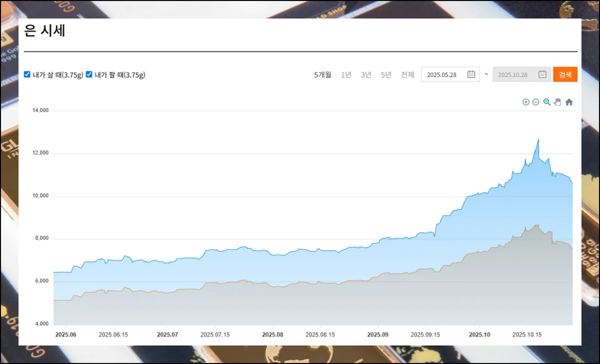Click the 2025.09 label on x-axis

[377, 334]
